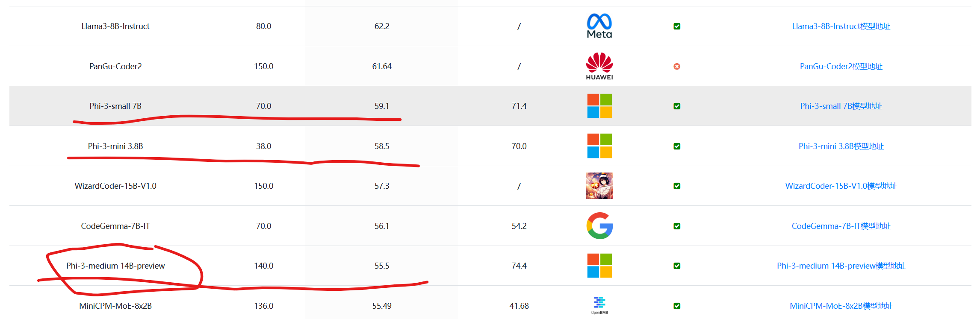Click Microsoft logo in Phi-3-medium 14B-preview row
The height and width of the screenshot is (319, 980).
click(x=599, y=266)
